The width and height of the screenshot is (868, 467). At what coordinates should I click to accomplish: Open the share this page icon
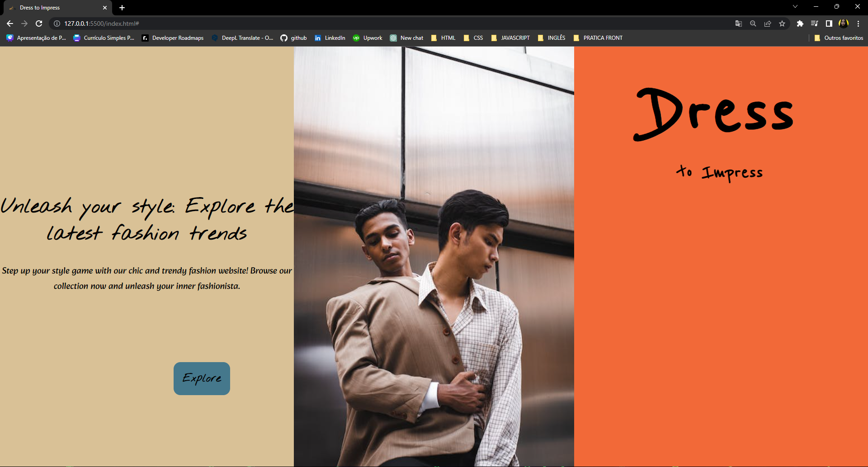(768, 24)
